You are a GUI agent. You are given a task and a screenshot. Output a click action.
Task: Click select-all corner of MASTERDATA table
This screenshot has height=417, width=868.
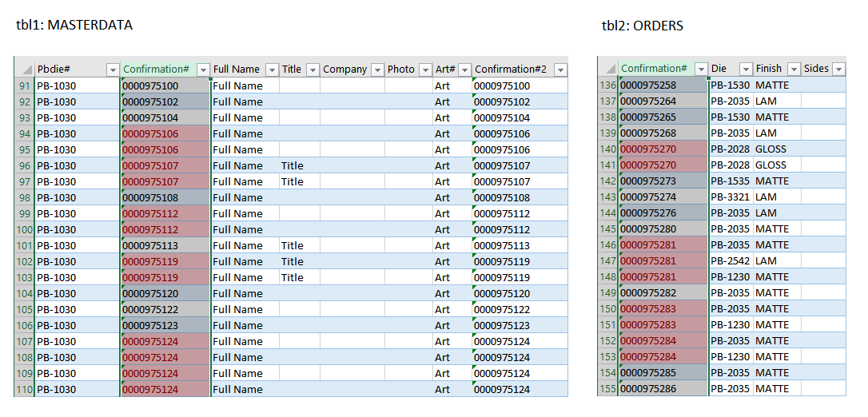pyautogui.click(x=25, y=69)
